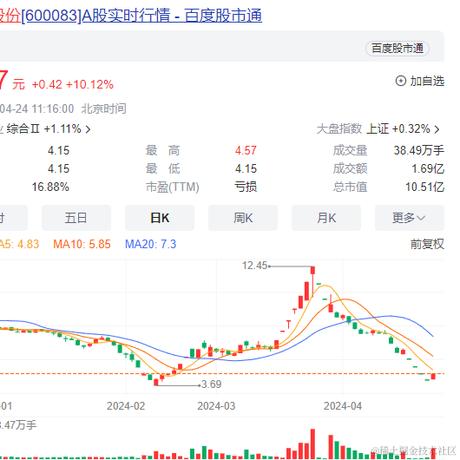Image resolution: width=460 pixels, height=460 pixels.
Task: Add stock via 加自选 label
Action: (x=427, y=81)
